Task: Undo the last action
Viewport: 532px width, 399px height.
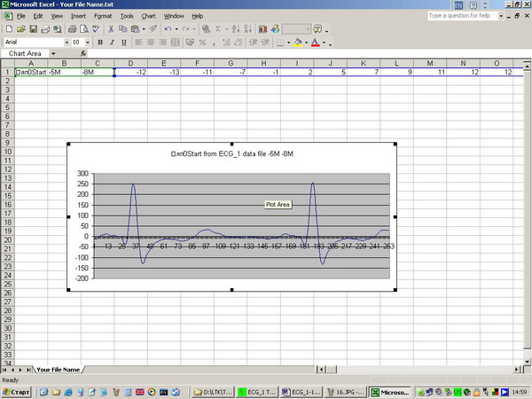Action: (168, 29)
